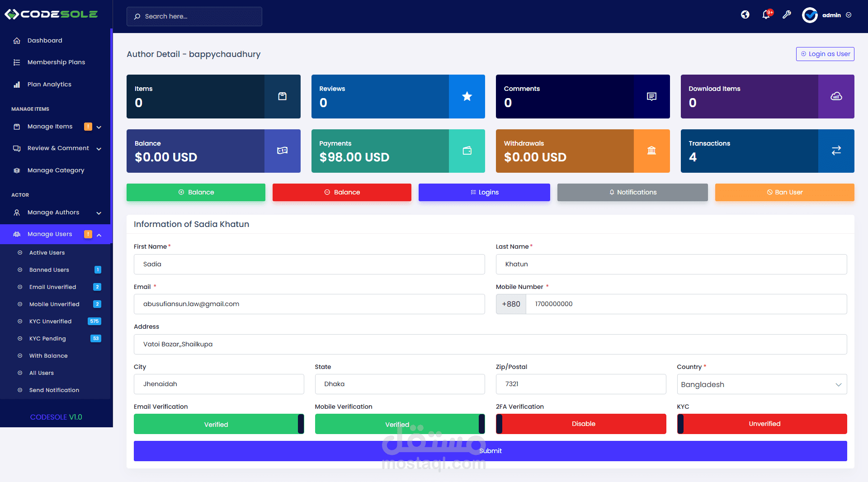Go to Plan Analytics page

pyautogui.click(x=49, y=85)
